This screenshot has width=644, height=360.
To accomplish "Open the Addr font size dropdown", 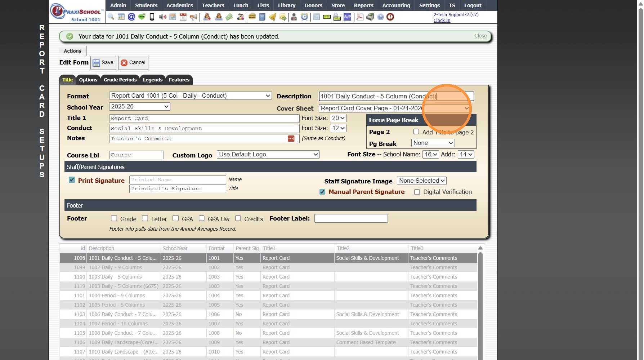I will coord(466,155).
